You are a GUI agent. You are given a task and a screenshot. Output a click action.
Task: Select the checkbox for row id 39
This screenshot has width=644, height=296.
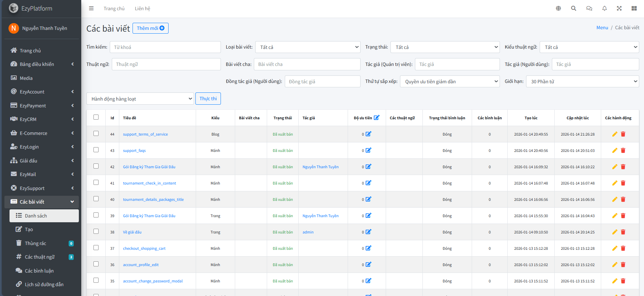(96, 215)
